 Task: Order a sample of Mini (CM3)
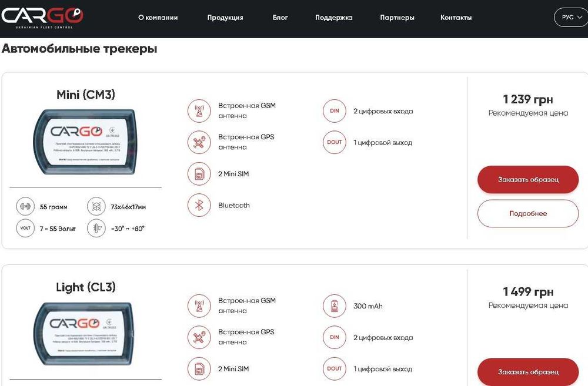[528, 180]
